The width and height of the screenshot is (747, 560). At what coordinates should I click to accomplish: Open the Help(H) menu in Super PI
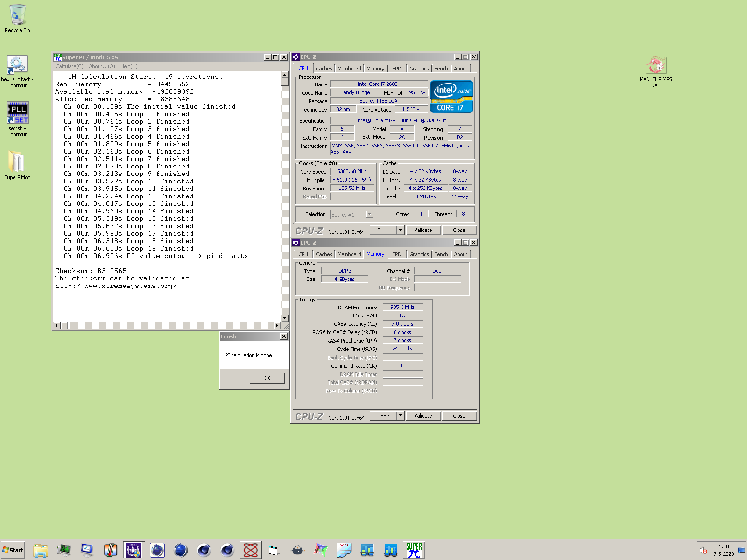point(129,66)
